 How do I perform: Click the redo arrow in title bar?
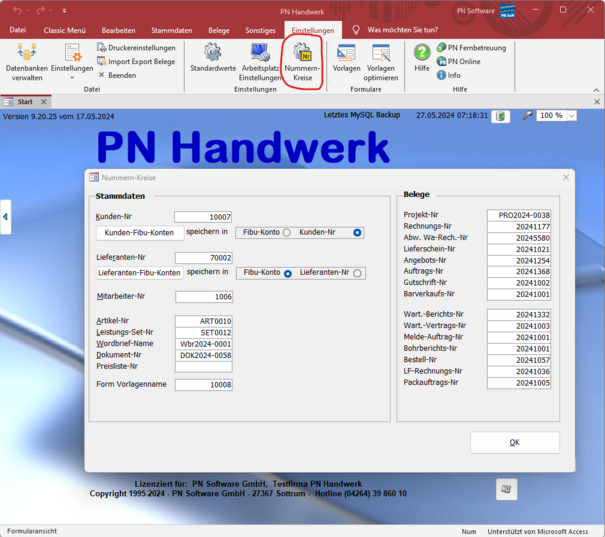coord(41,10)
